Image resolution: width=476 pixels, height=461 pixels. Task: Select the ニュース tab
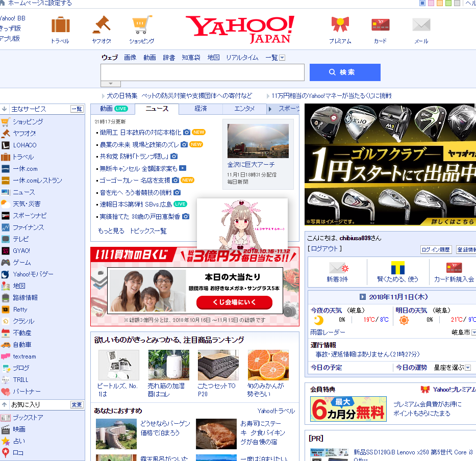(x=157, y=109)
